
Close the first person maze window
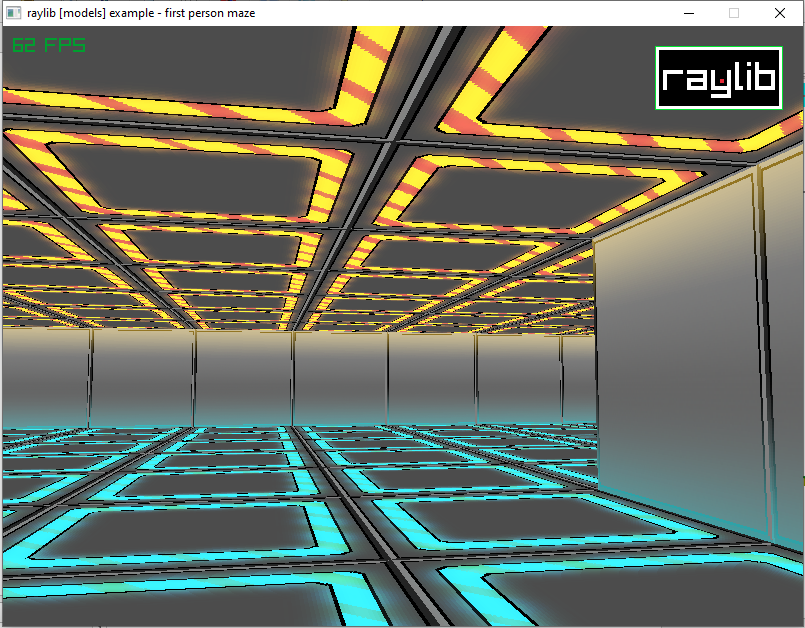778,13
